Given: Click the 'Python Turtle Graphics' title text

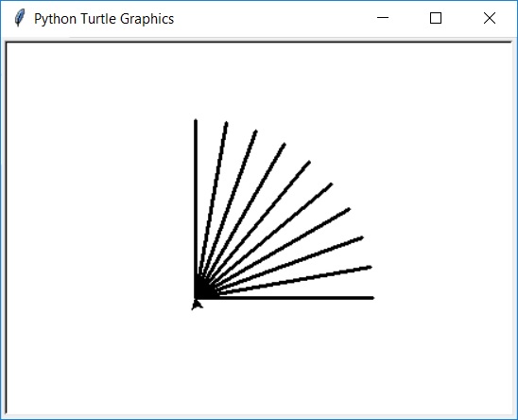Looking at the screenshot, I should 104,19.
